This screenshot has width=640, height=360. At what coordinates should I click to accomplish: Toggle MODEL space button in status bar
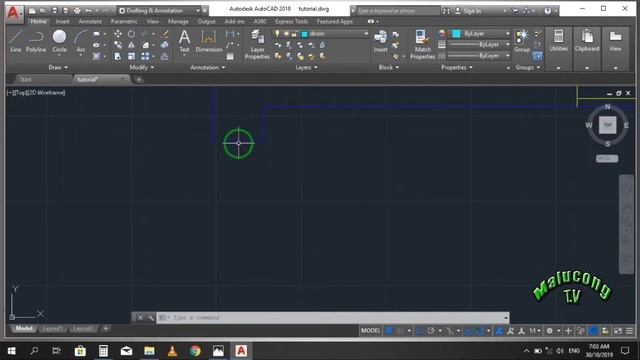click(x=370, y=331)
